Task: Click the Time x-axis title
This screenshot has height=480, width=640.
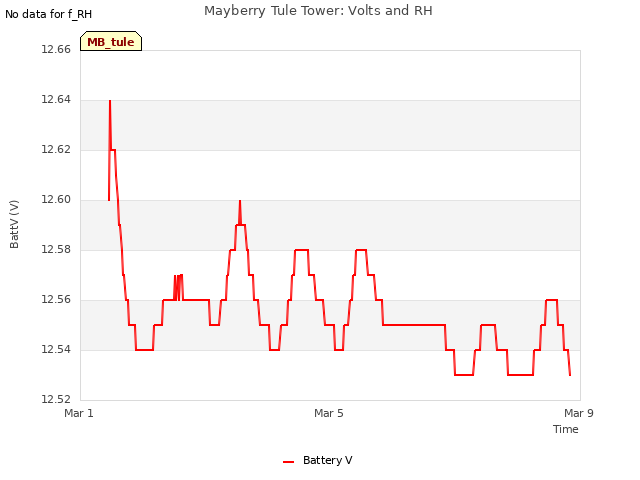Action: pyautogui.click(x=566, y=429)
